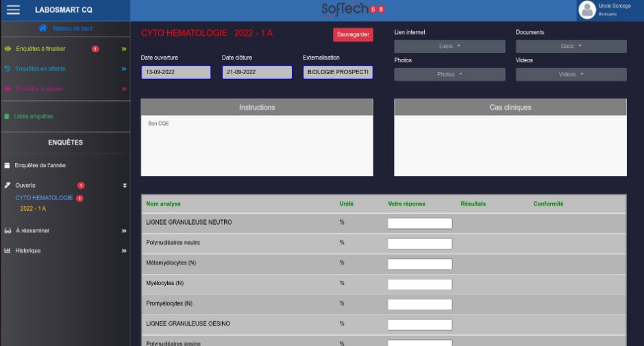This screenshot has height=346, width=644.
Task: Click the green clipboard icon beside Listes enquêtes
Action: pyautogui.click(x=7, y=116)
